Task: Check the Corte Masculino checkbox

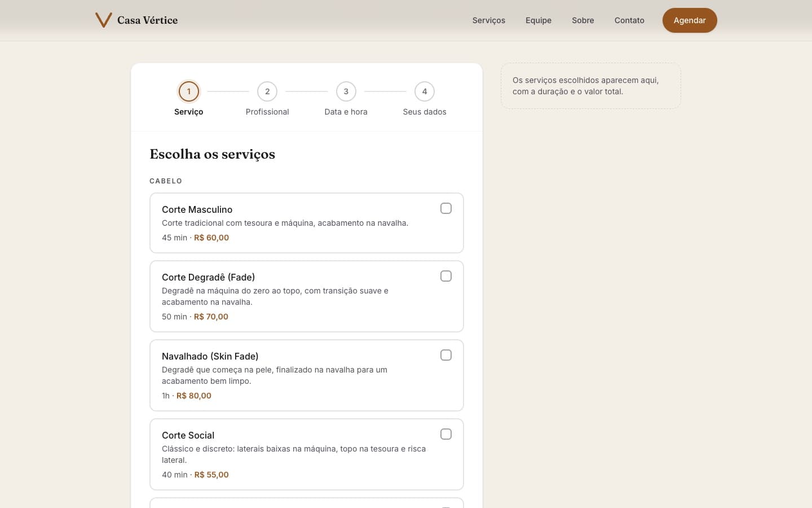Action: [x=446, y=208]
